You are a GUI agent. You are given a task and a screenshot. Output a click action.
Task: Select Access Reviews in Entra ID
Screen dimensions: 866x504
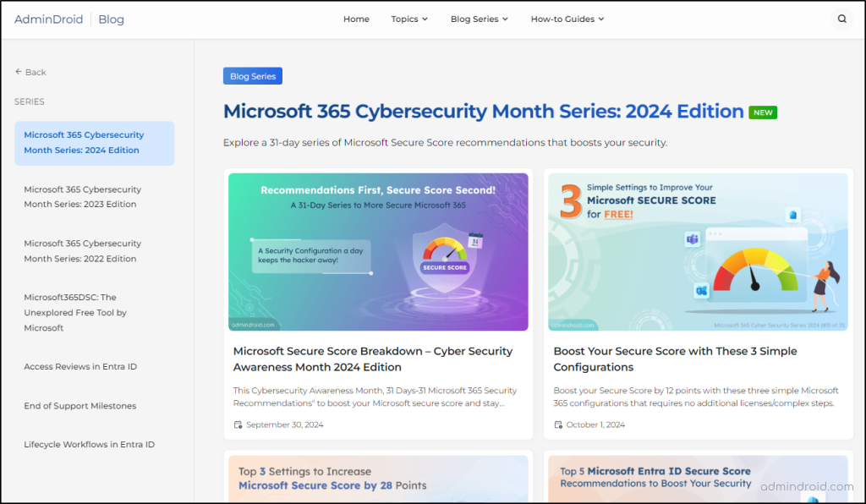(80, 366)
